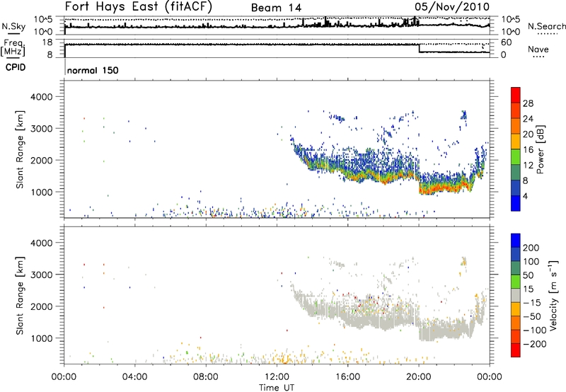Click the 28 tick on power color bar
Viewport: 566px width, 392px height.
coord(528,103)
